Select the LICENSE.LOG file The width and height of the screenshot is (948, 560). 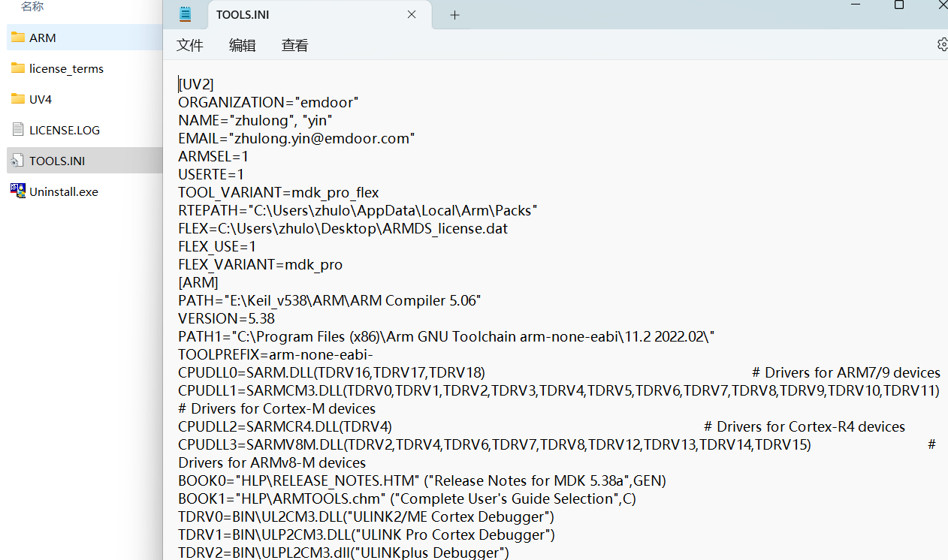tap(65, 130)
